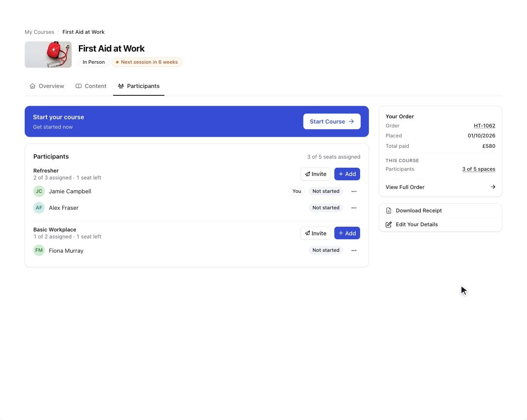Click Next session in 6 weeks badge

tap(147, 62)
